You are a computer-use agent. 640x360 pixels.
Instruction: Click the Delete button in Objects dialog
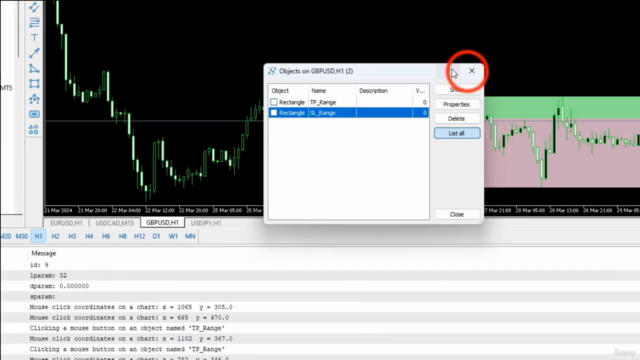(457, 119)
